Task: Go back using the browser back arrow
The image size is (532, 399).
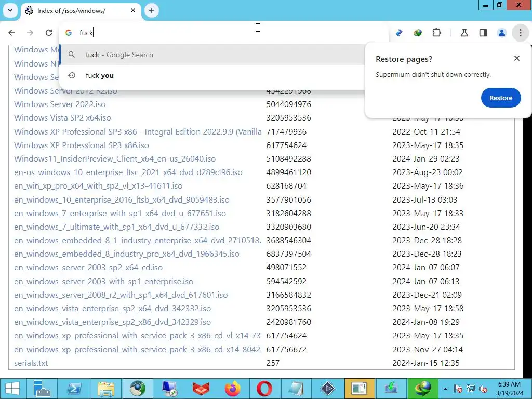Action: pos(11,33)
